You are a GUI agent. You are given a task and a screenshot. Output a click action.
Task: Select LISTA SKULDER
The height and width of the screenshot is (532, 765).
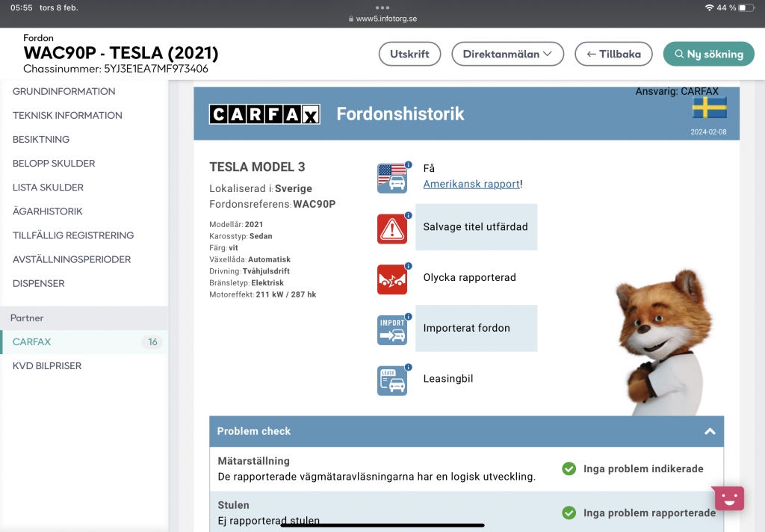point(48,187)
